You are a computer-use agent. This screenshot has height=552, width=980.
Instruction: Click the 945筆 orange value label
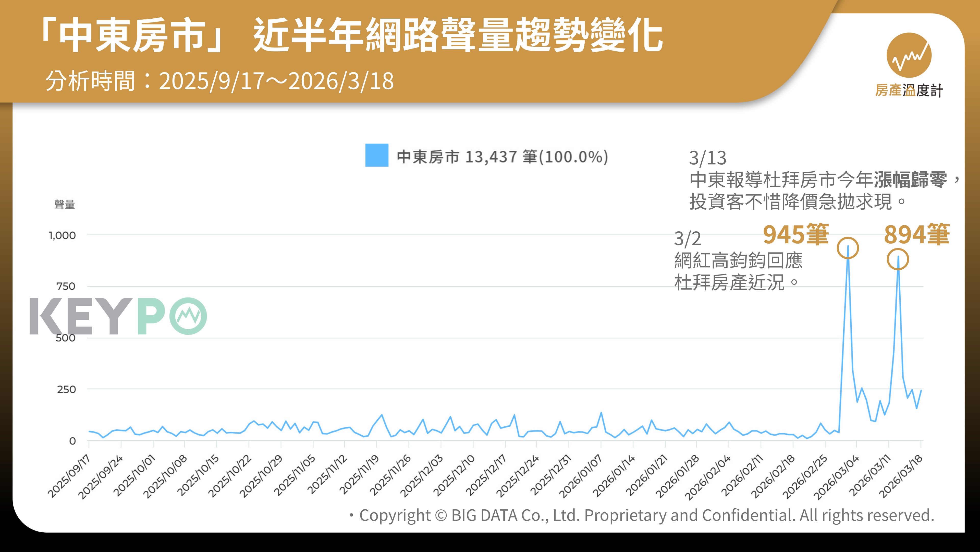pyautogui.click(x=796, y=234)
